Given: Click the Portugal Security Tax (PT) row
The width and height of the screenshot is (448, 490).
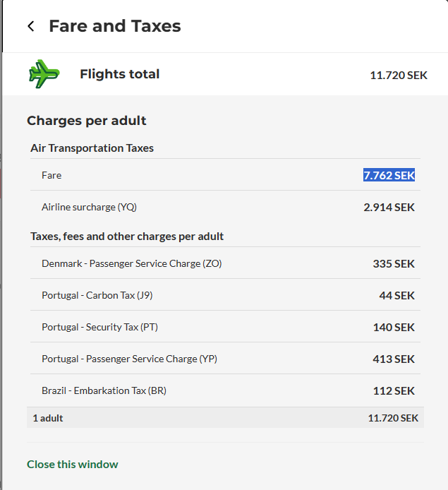Looking at the screenshot, I should [99, 327].
